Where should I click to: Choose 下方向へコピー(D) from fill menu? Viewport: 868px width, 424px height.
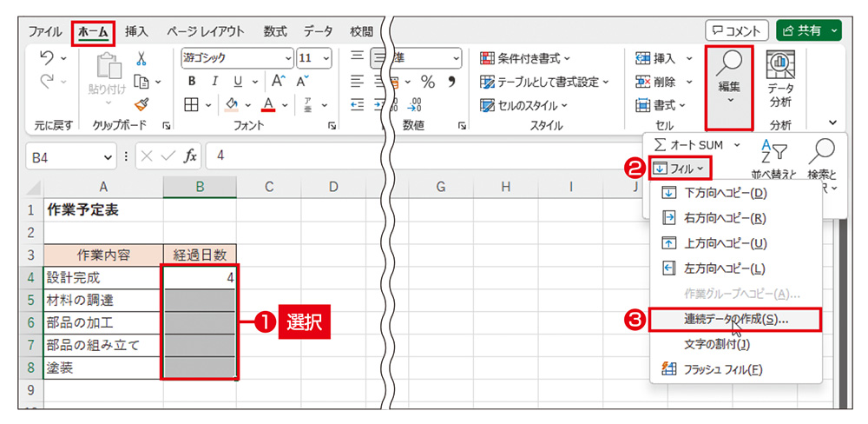734,194
